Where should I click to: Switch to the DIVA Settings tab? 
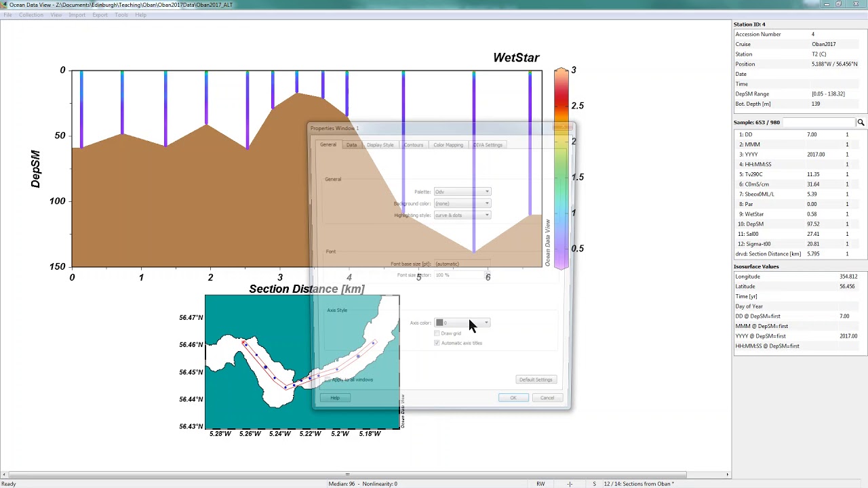(x=488, y=145)
